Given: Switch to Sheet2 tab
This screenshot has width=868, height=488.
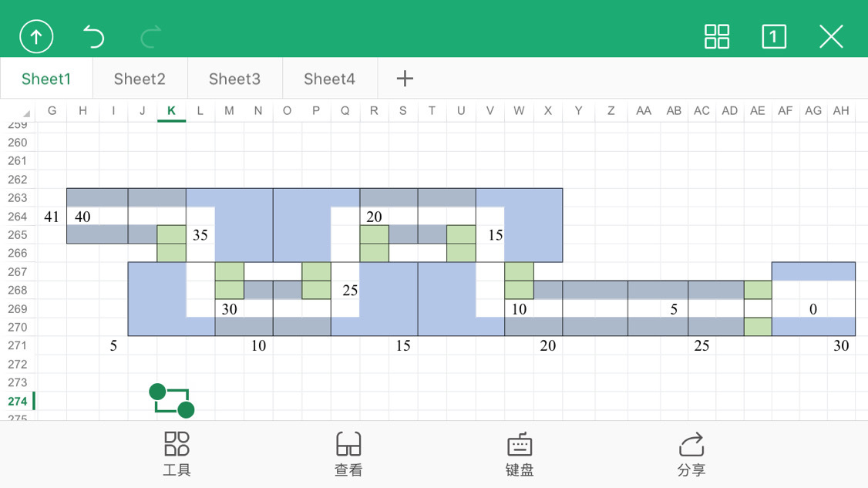Looking at the screenshot, I should click(x=140, y=79).
